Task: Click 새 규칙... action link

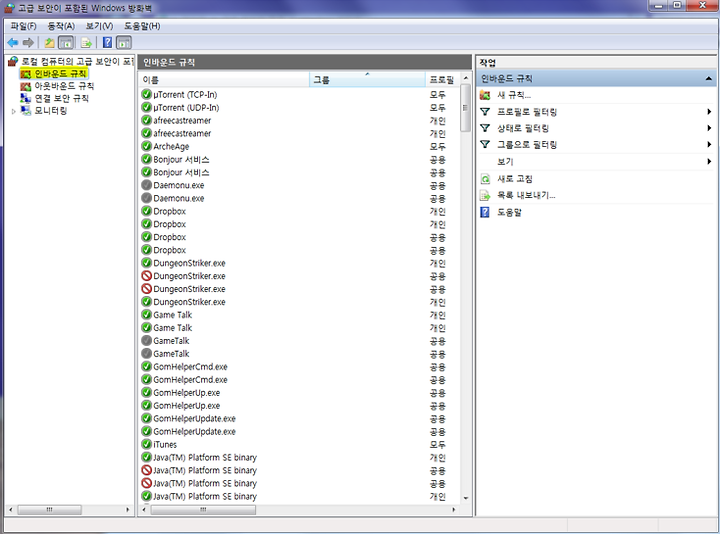Action: [514, 95]
